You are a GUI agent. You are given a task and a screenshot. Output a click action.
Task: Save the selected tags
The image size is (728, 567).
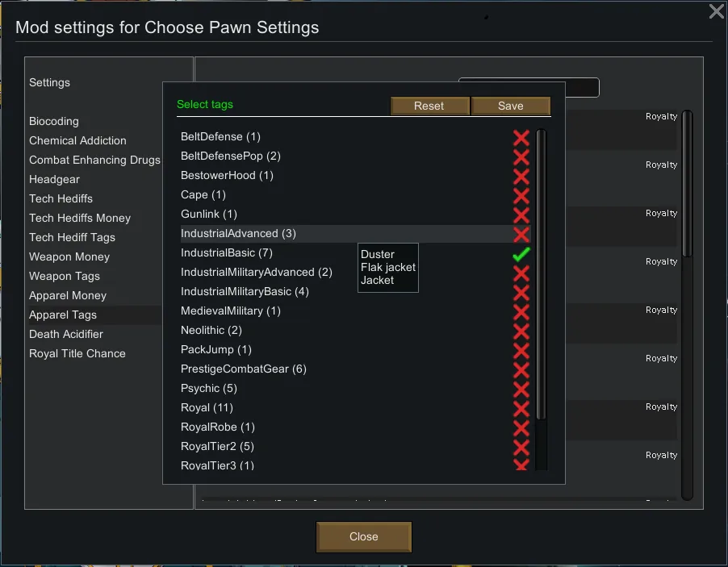(x=510, y=106)
